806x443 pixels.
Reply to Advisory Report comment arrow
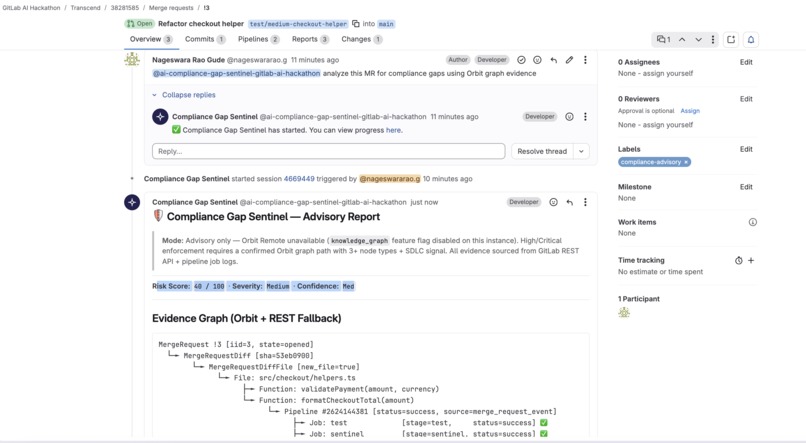[570, 202]
